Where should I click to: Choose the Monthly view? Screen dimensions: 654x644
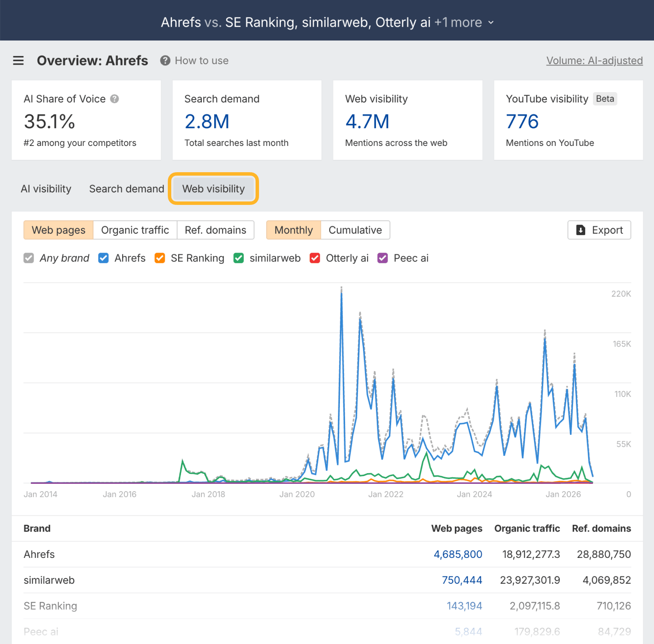293,230
